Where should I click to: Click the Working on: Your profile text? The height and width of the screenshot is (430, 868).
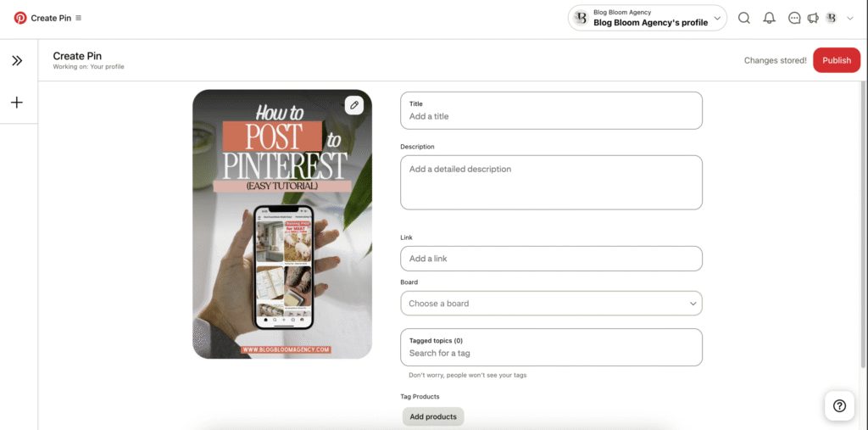[x=88, y=66]
